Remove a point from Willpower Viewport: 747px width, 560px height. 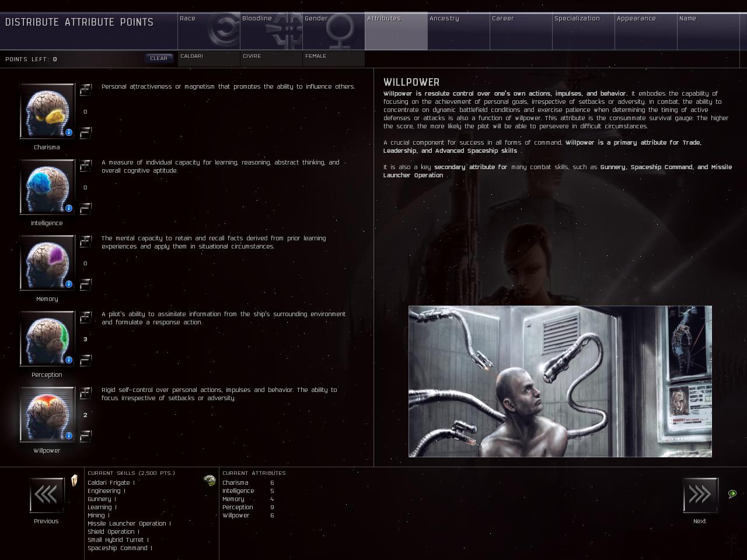click(86, 436)
